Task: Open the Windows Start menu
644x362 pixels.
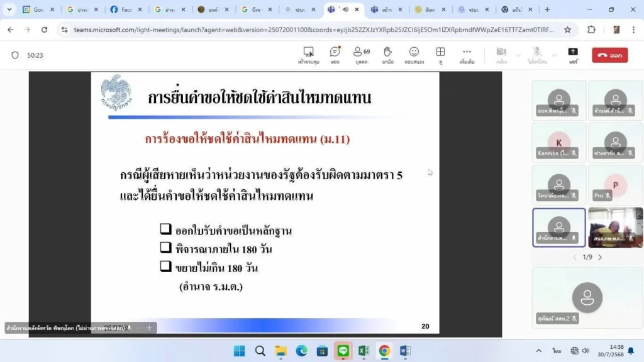Action: coord(239,351)
